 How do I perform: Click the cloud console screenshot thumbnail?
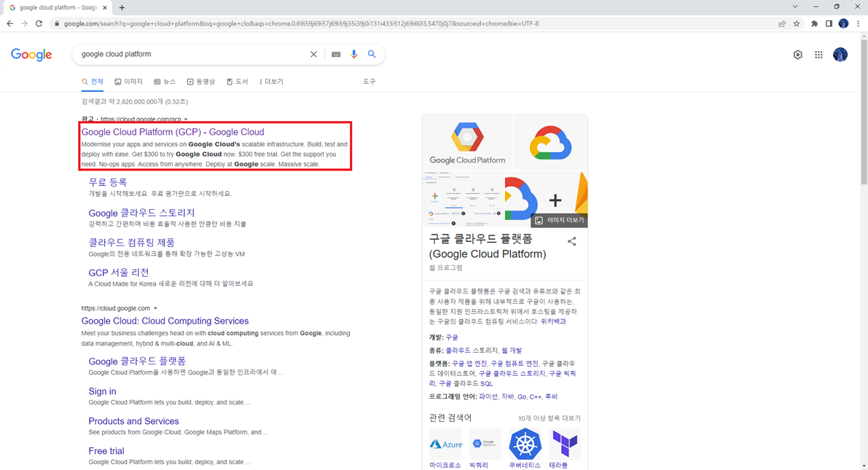click(463, 199)
